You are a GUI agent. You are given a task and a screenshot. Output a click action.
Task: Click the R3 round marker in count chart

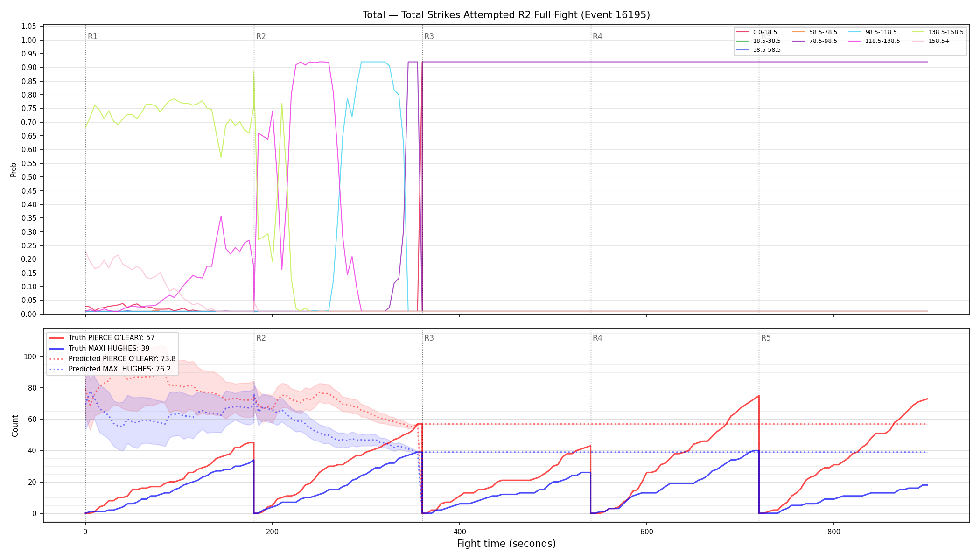(429, 338)
